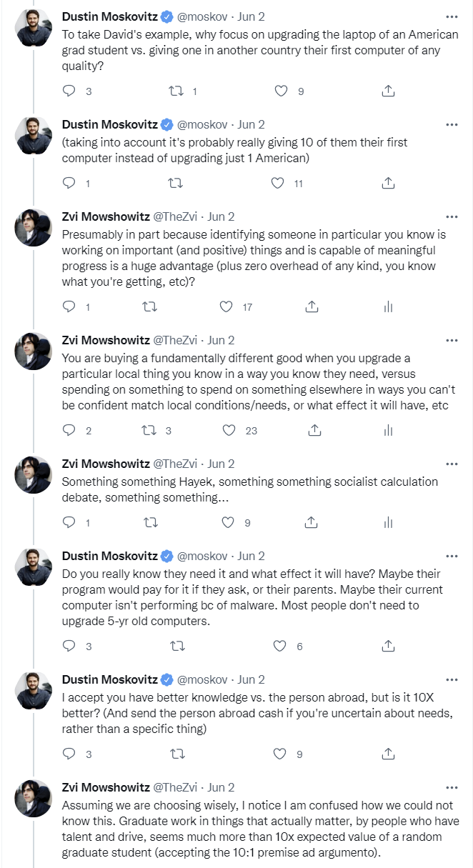Open more options on first Dustin Moskovitz tweet

click(451, 16)
